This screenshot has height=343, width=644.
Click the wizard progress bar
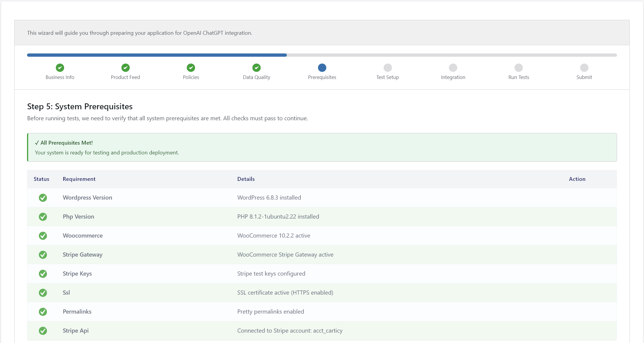pyautogui.click(x=322, y=55)
